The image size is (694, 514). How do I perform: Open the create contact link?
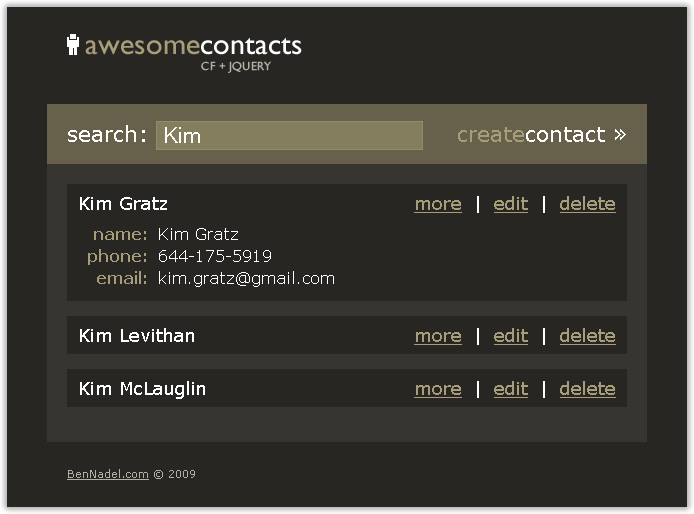point(541,135)
